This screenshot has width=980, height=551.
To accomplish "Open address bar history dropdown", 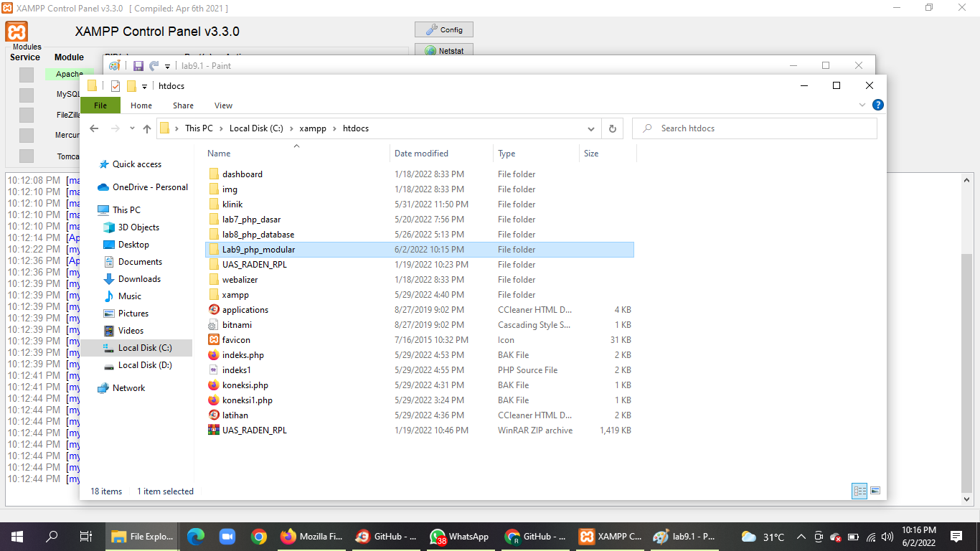I will [591, 129].
